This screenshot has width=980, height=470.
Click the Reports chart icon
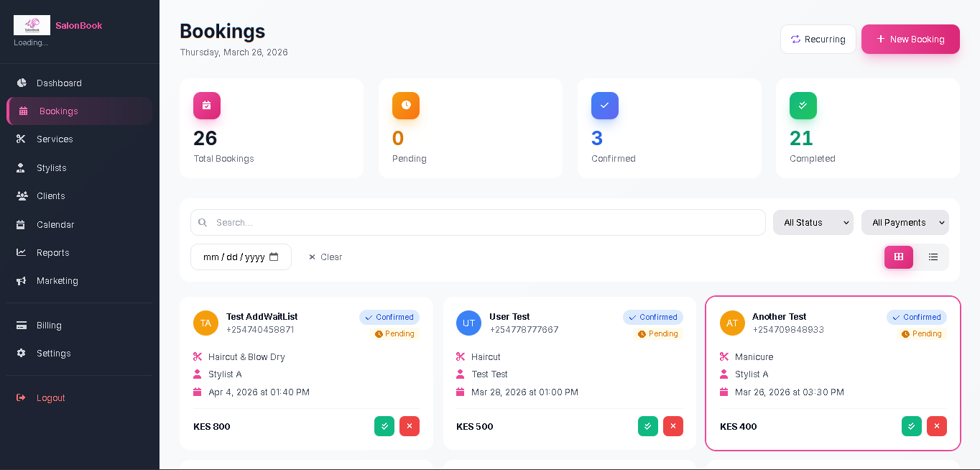(22, 252)
